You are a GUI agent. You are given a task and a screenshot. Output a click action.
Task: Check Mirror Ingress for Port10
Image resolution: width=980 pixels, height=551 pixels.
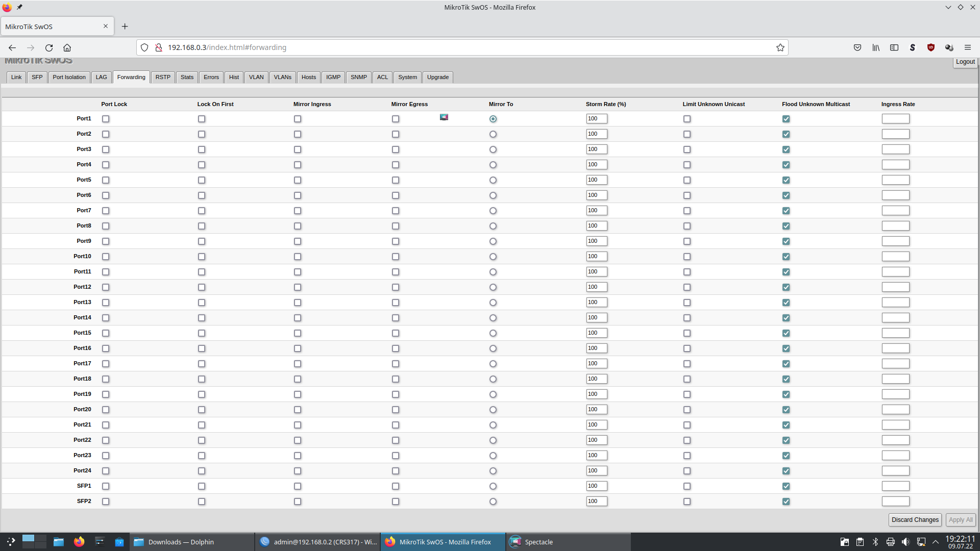(x=298, y=257)
